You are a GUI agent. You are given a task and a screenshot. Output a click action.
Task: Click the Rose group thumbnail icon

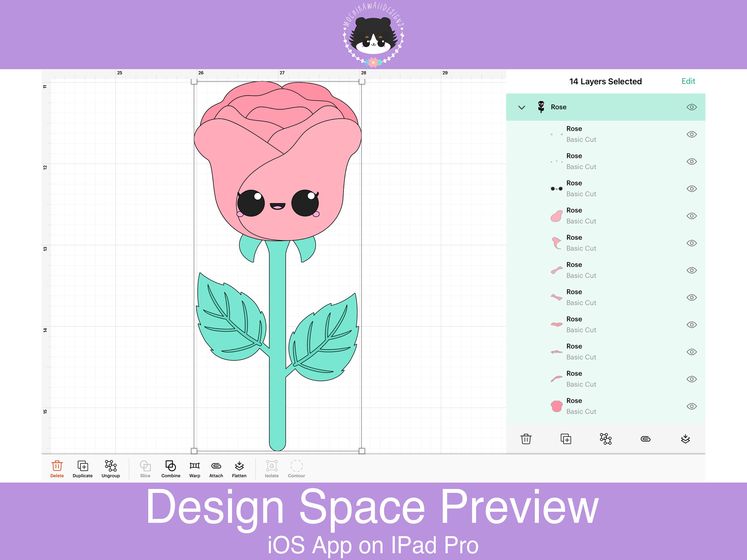tap(541, 107)
